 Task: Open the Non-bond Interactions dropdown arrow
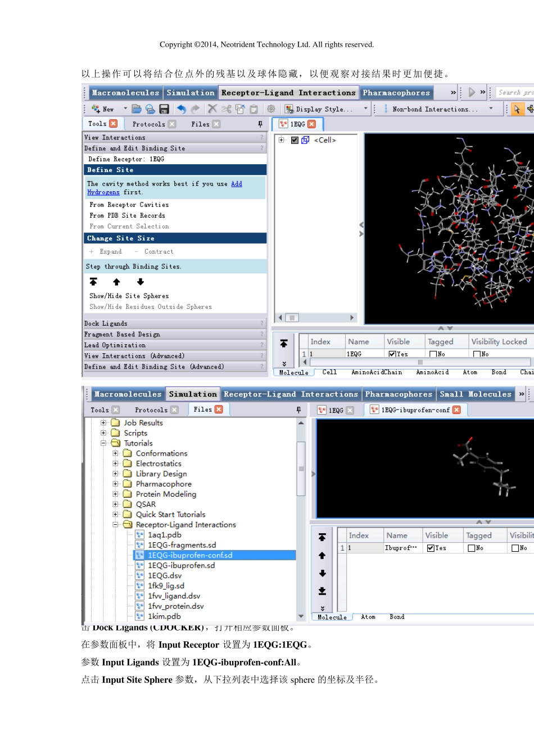pos(491,109)
